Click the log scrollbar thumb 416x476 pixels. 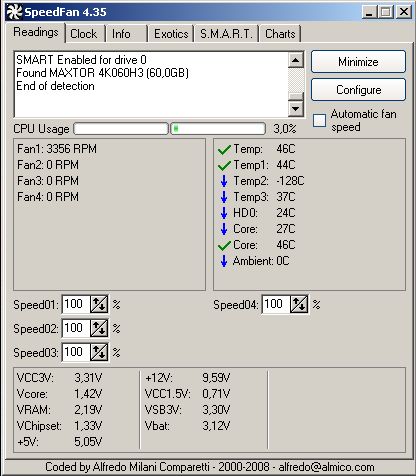click(296, 96)
